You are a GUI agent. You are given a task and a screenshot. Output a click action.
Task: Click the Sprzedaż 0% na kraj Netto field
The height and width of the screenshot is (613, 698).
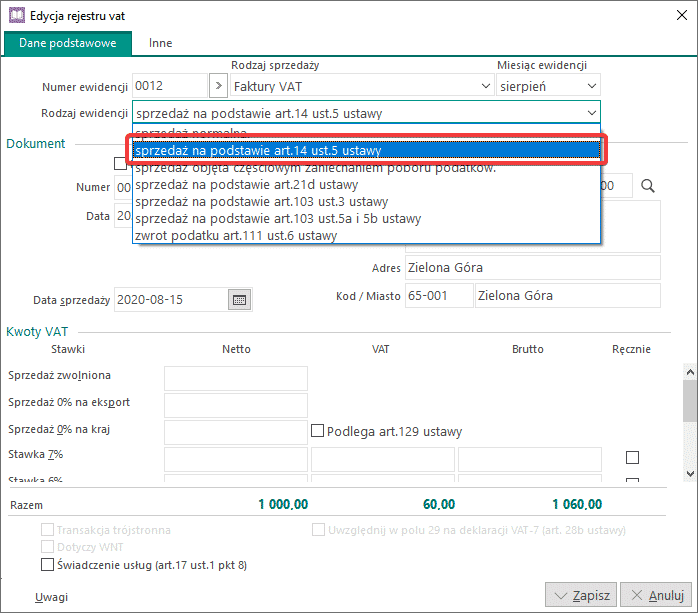[236, 432]
